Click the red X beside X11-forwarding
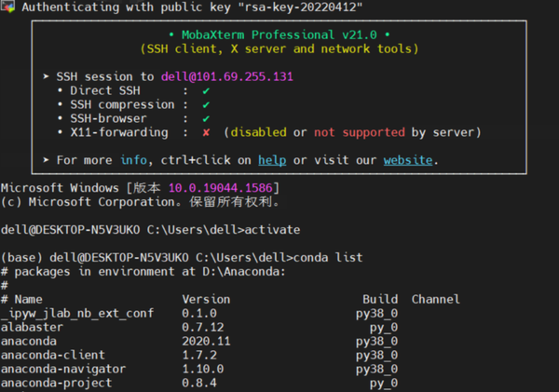This screenshot has width=559, height=392. coord(206,132)
